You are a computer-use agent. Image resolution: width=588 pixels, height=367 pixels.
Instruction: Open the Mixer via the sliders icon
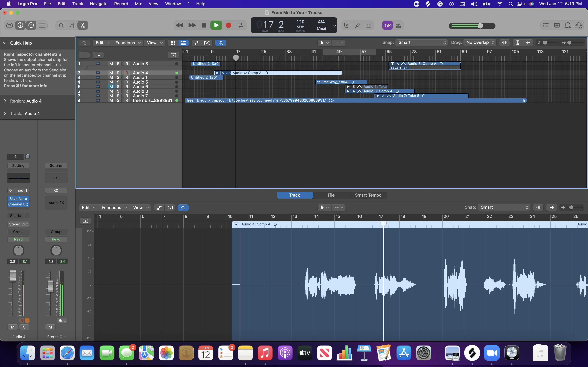point(72,25)
